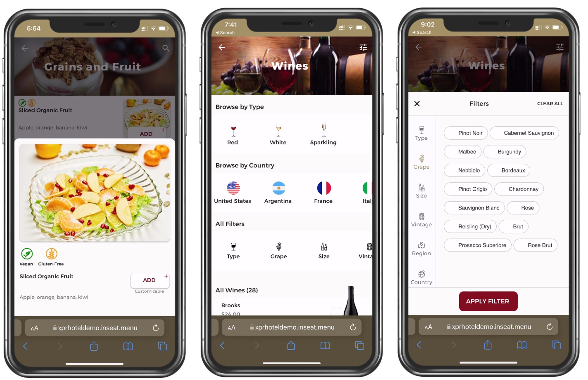Expand the Vintage filter section
Screen dimensions: 588x380
421,221
